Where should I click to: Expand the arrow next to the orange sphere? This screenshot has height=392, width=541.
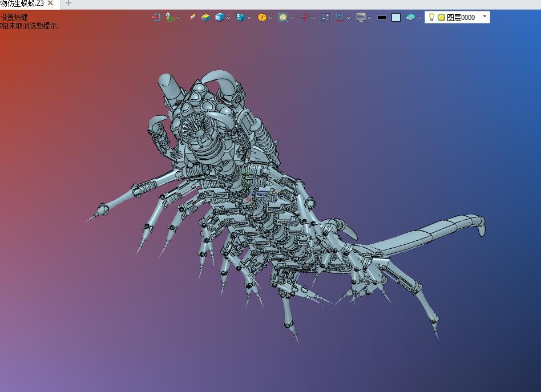[270, 18]
